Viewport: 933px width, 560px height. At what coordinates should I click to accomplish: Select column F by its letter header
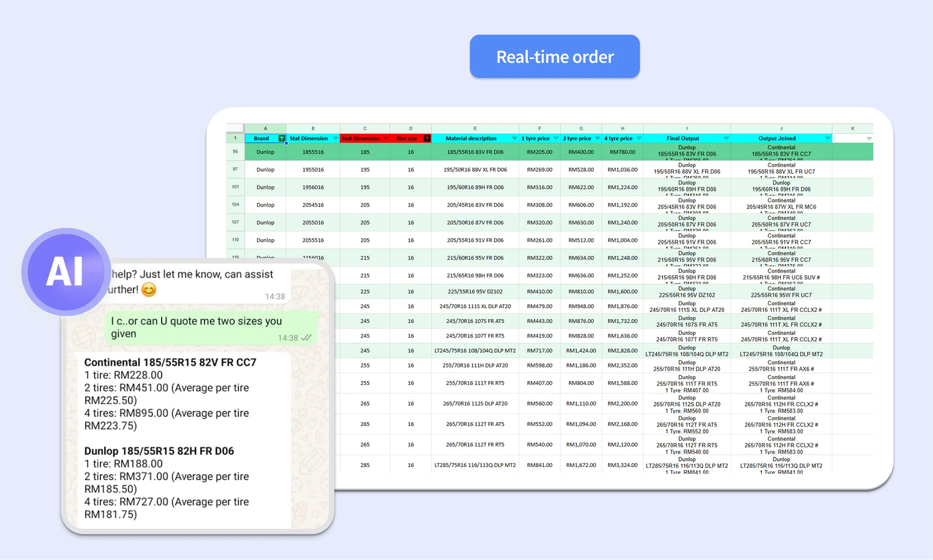click(539, 128)
